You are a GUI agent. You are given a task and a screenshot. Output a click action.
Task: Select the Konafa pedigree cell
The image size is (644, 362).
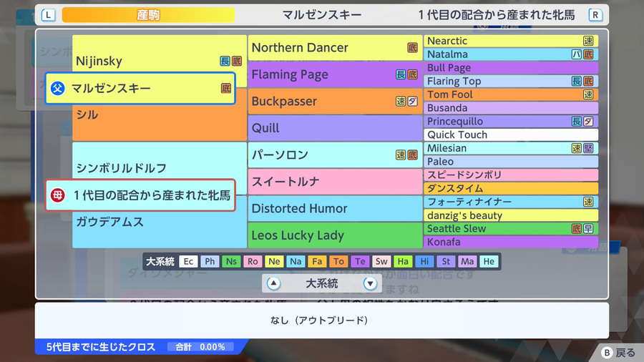(x=511, y=242)
